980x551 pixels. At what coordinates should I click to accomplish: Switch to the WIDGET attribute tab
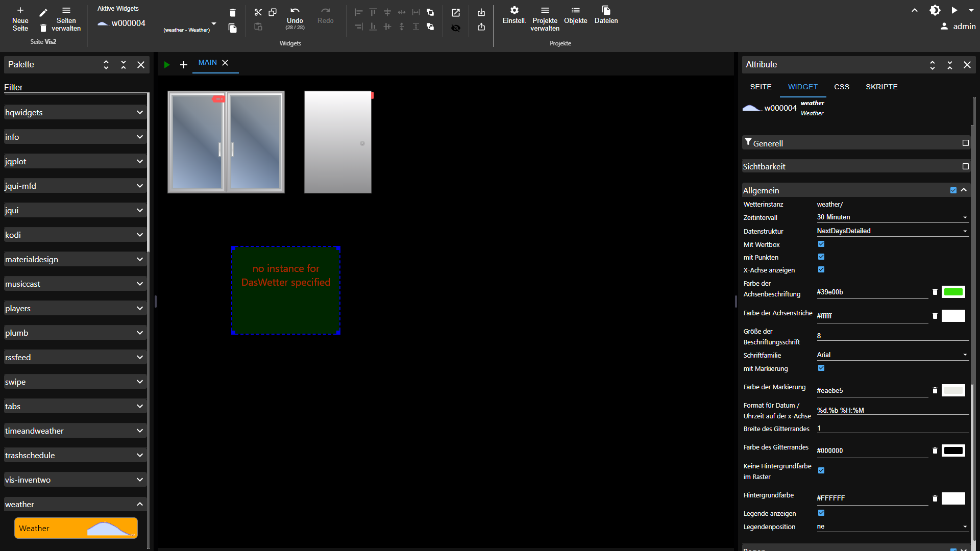[802, 87]
